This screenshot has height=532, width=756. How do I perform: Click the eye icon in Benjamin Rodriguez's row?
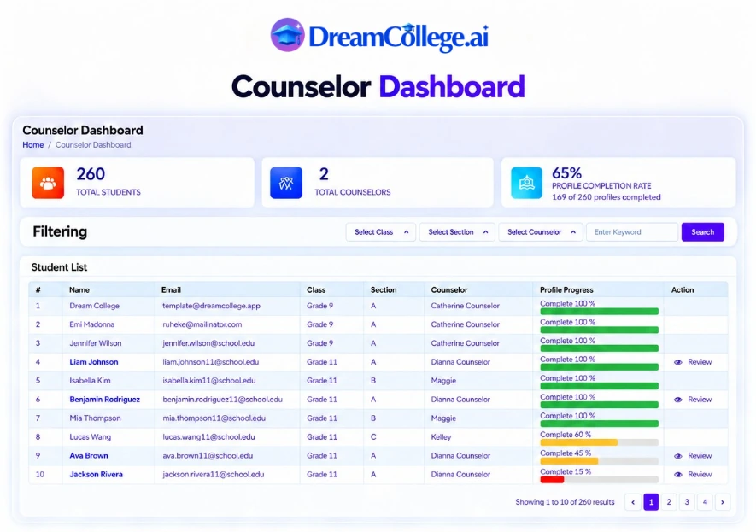pyautogui.click(x=678, y=400)
